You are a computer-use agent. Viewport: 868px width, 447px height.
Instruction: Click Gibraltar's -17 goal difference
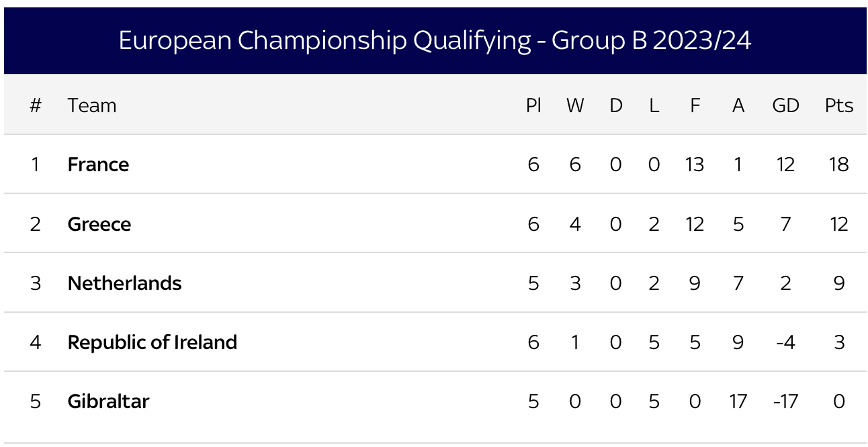(x=784, y=401)
